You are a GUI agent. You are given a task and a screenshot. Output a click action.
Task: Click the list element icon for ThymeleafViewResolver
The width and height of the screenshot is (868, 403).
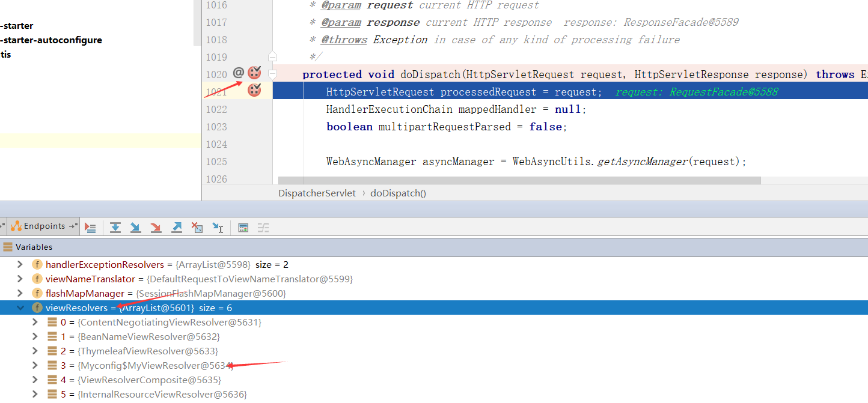click(x=53, y=351)
